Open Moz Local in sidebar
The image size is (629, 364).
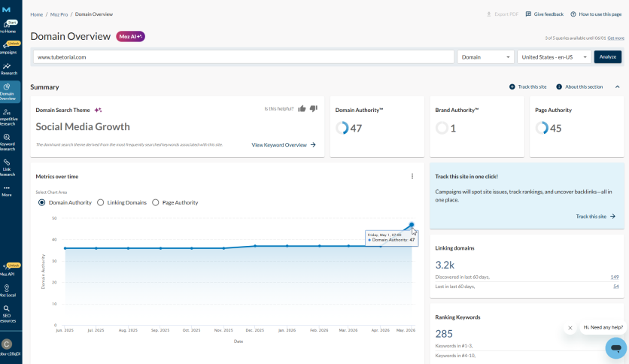[8, 290]
